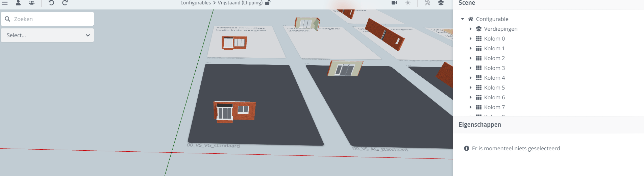Image resolution: width=644 pixels, height=176 pixels.
Task: Select Kolom 3 in scene tree
Action: coord(494,68)
